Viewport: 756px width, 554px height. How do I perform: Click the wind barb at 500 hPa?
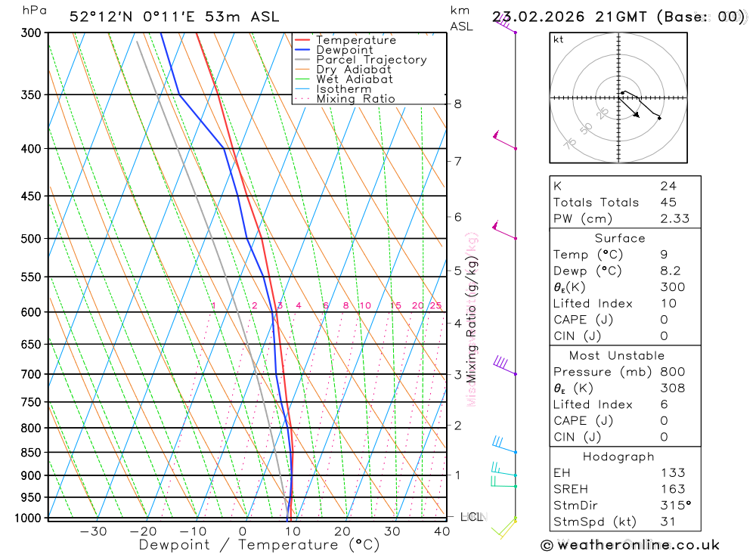pyautogui.click(x=503, y=230)
